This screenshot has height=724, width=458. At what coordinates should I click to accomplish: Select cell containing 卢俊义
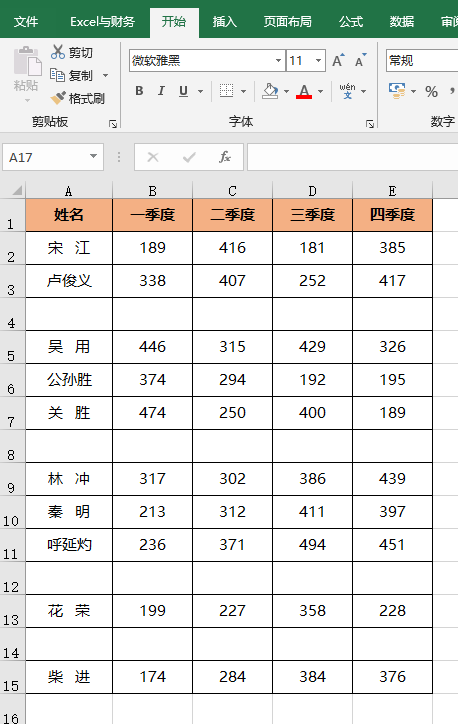69,281
